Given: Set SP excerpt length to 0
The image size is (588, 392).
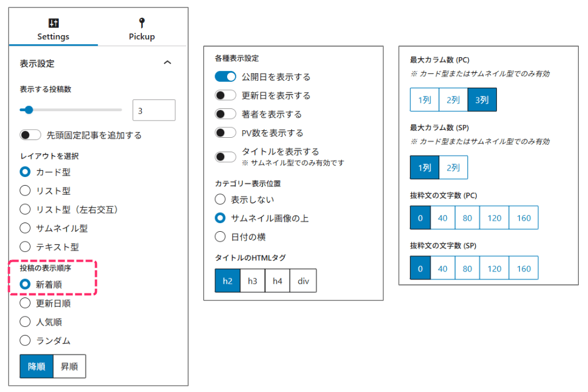Looking at the screenshot, I should point(420,268).
